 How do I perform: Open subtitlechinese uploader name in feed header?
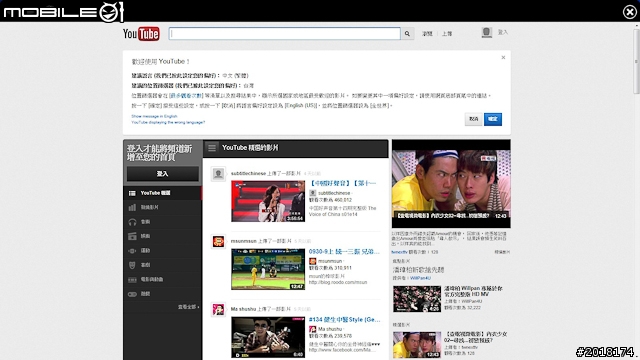[x=248, y=173]
